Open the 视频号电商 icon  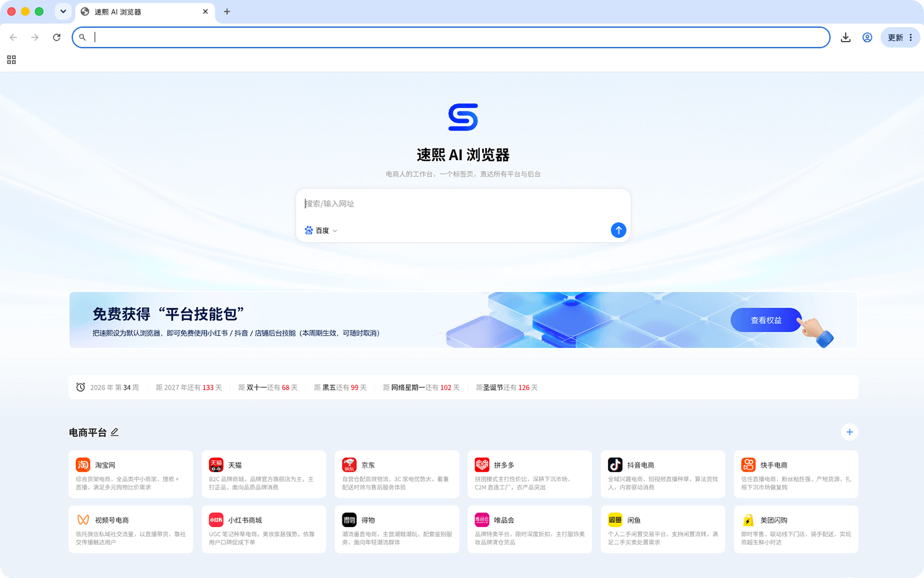click(x=83, y=520)
